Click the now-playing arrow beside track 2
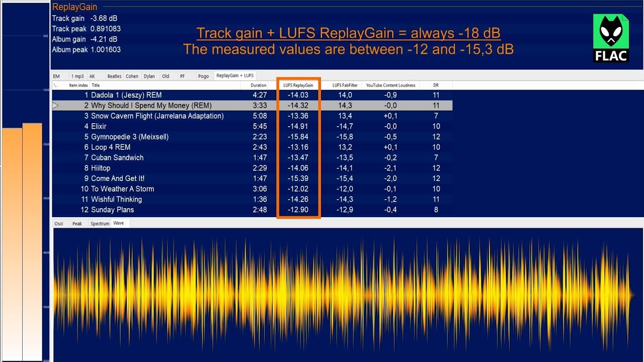 pos(55,106)
